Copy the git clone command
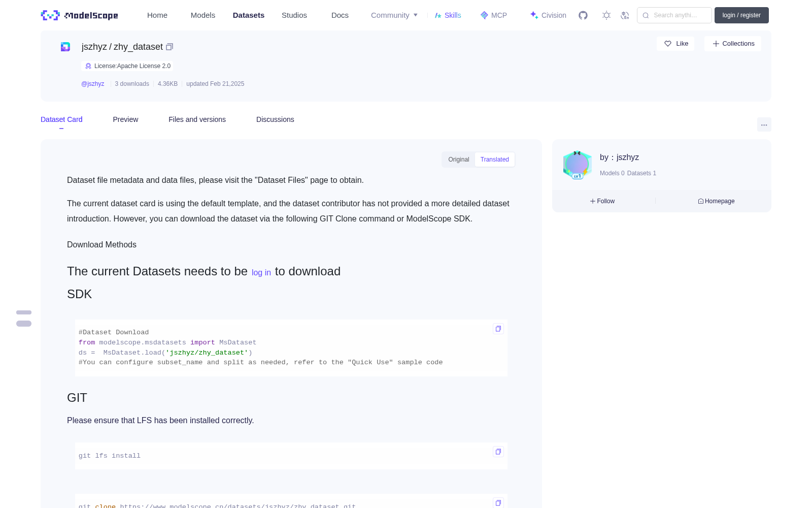812x508 pixels. coord(498,502)
